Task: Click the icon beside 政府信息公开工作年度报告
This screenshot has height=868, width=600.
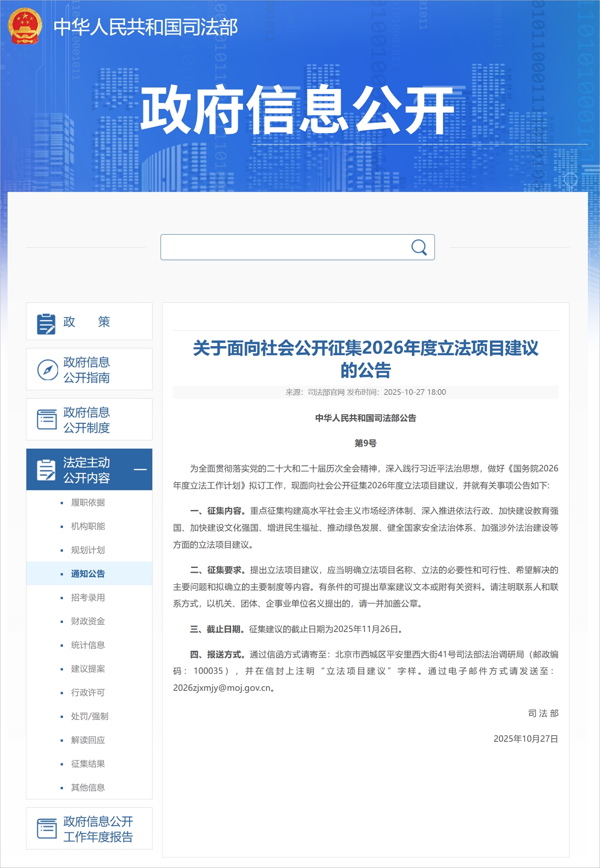Action: coord(47,828)
